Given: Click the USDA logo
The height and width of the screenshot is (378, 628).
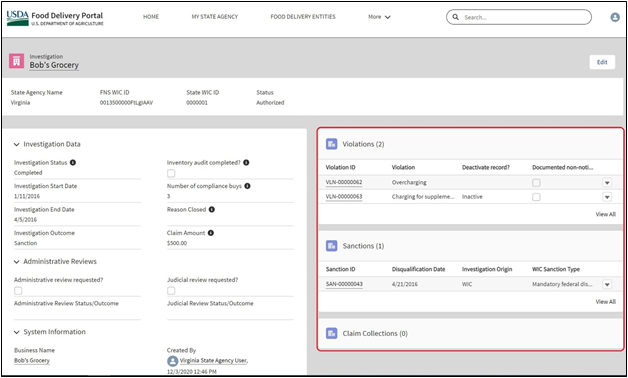Looking at the screenshot, I should [18, 18].
